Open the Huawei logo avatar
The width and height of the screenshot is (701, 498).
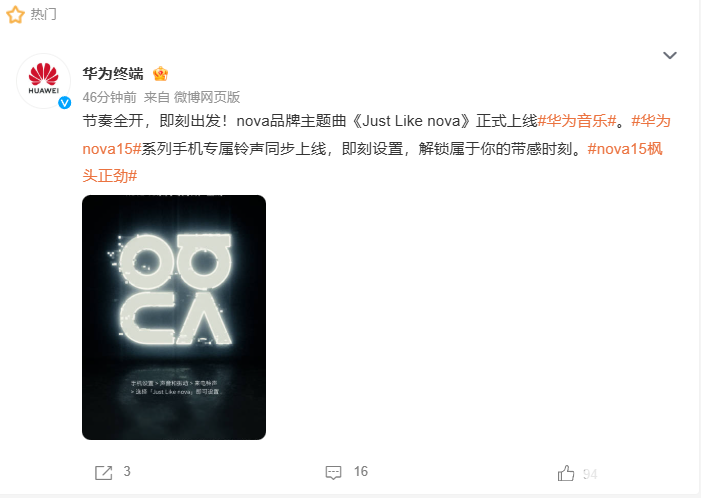pyautogui.click(x=43, y=81)
